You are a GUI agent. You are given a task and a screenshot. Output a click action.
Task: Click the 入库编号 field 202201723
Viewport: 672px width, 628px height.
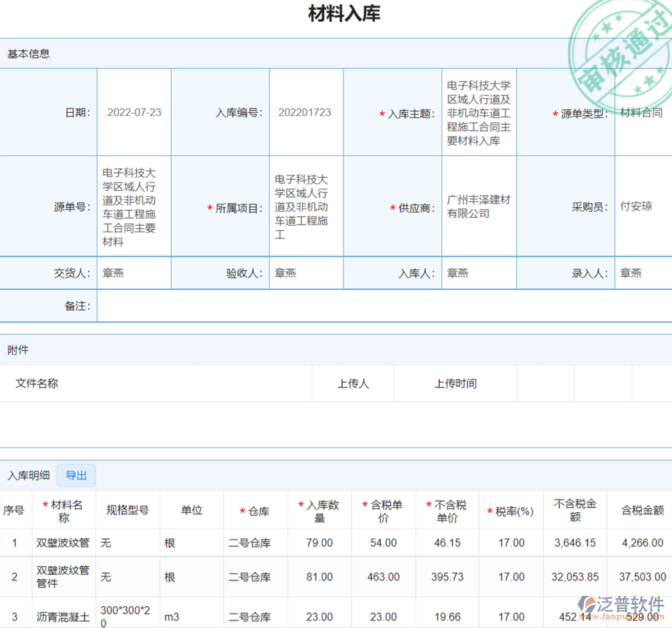pos(304,112)
